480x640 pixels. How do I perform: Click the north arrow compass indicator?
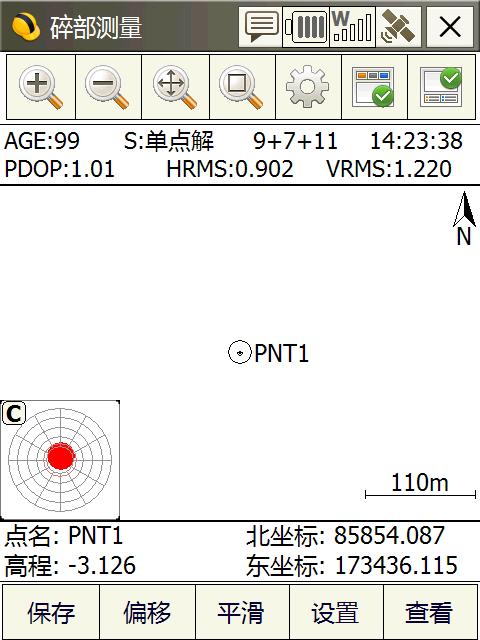(464, 218)
